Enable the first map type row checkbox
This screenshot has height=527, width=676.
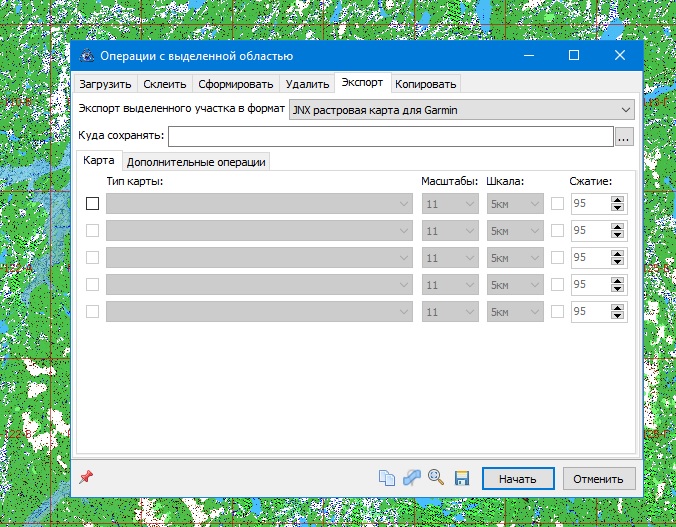(x=93, y=204)
